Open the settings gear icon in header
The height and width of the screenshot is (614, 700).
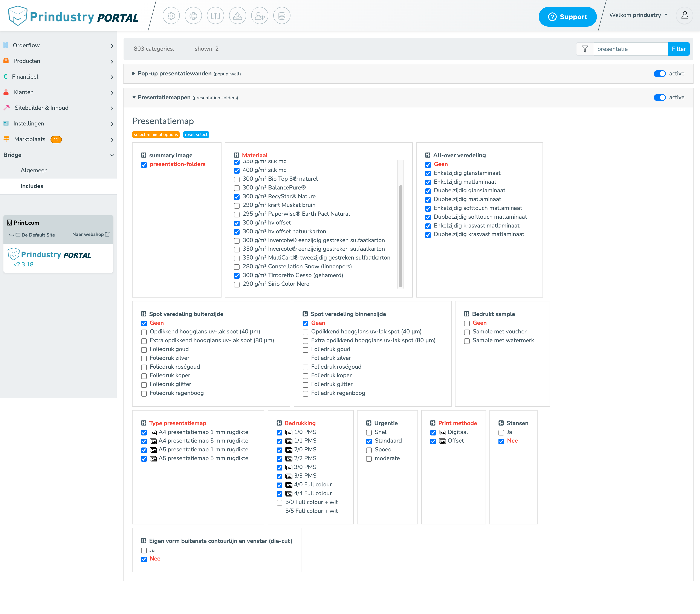click(171, 16)
